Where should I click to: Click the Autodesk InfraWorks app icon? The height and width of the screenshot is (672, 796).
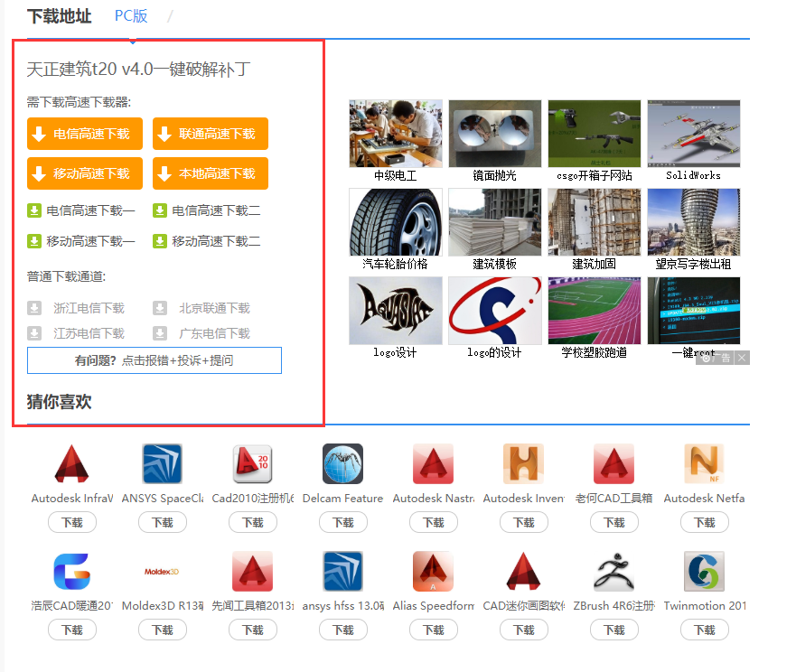click(x=71, y=463)
